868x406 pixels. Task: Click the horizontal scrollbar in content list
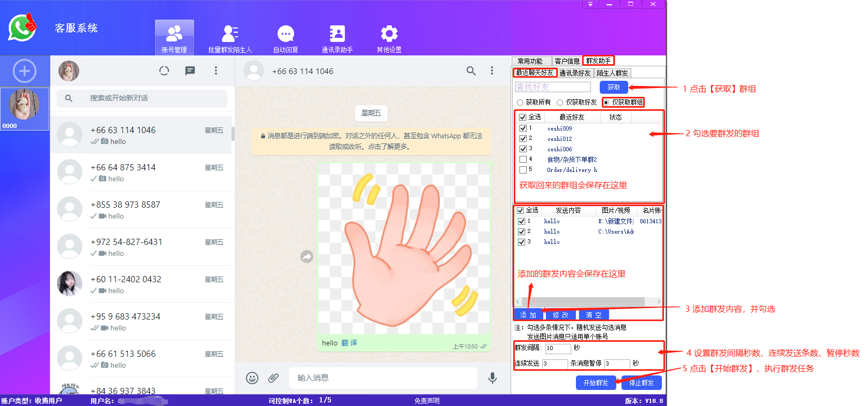click(583, 301)
